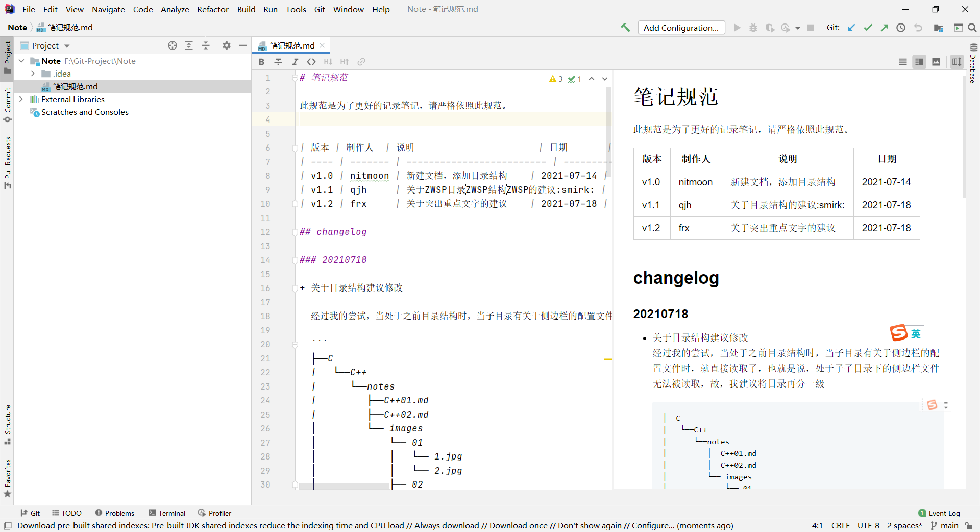Screen dimensions: 980x532
Task: Open the Profiler tool window
Action: (215, 513)
